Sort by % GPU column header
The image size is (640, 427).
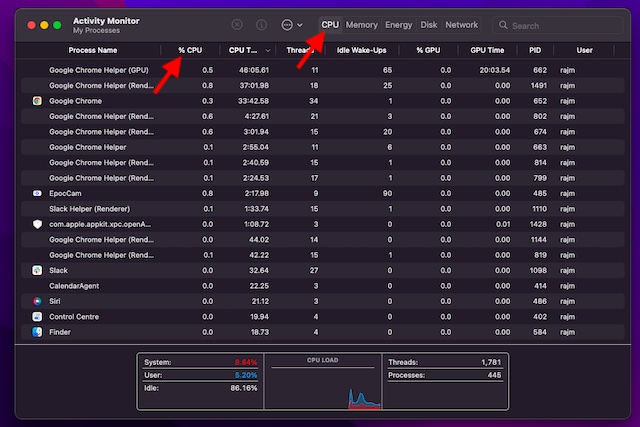point(428,50)
